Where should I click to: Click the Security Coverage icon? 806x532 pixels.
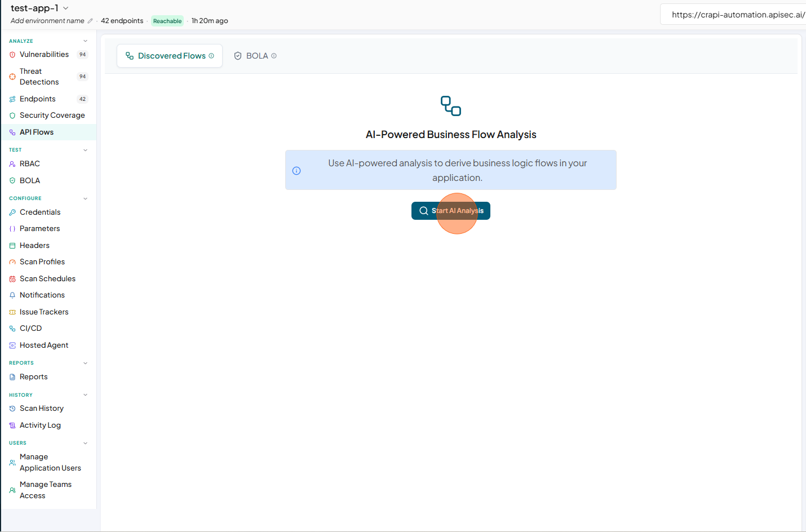pos(12,116)
